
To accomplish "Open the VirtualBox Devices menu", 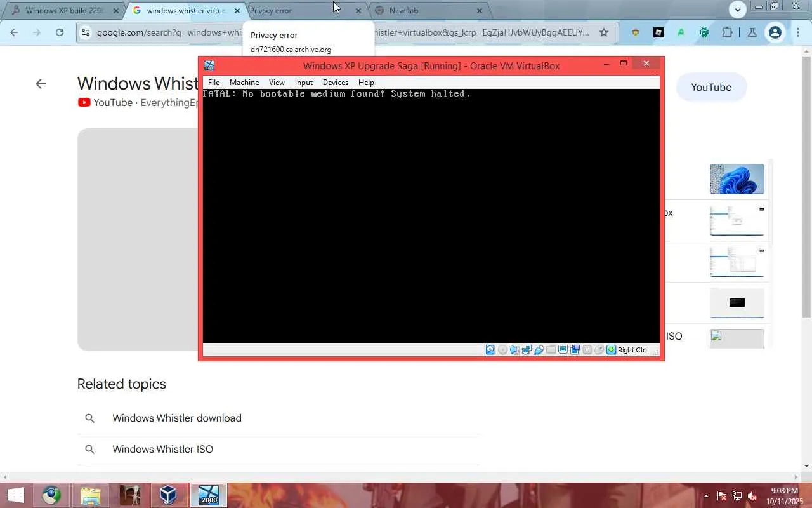I will coord(336,83).
